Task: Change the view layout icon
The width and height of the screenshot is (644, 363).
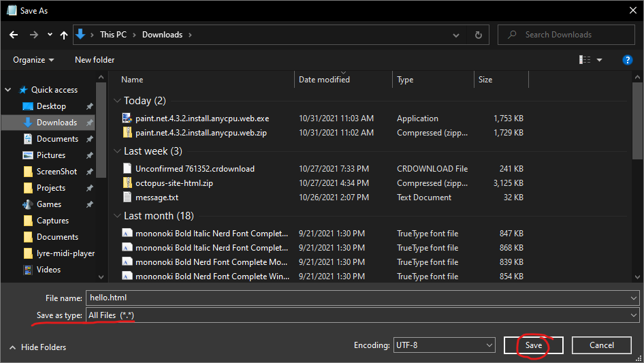Action: click(x=585, y=60)
